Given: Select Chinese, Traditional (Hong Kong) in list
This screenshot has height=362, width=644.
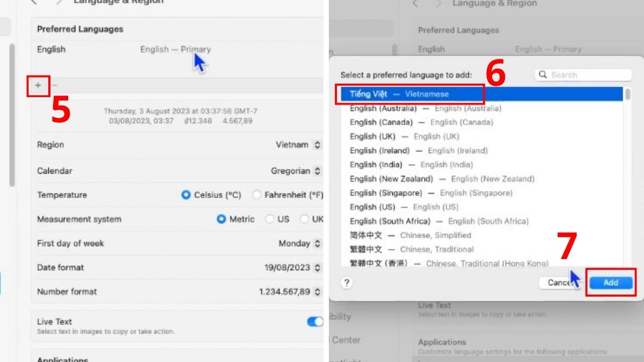Looking at the screenshot, I should tap(482, 262).
